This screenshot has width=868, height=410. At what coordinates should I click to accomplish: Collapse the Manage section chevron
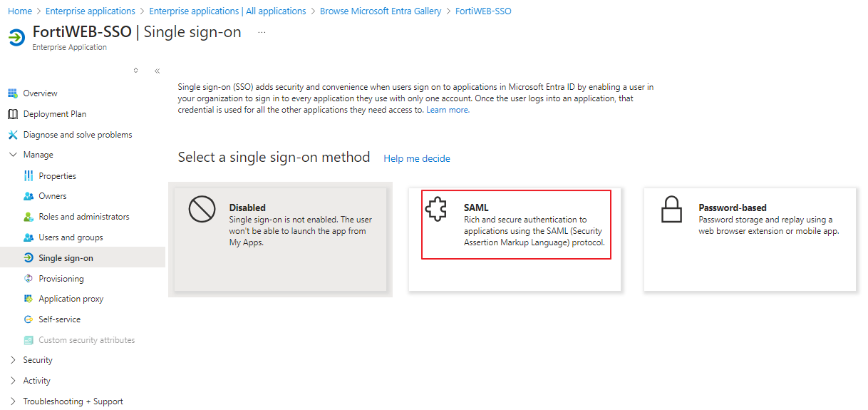13,155
